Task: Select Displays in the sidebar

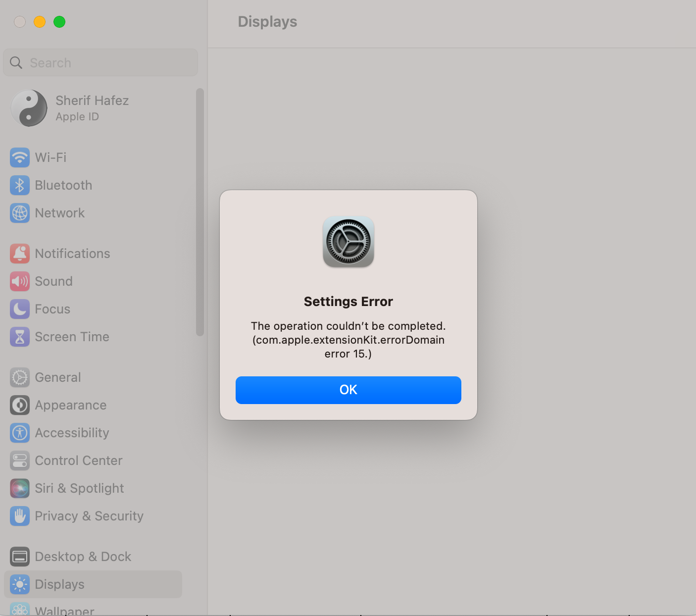Action: coord(93,584)
